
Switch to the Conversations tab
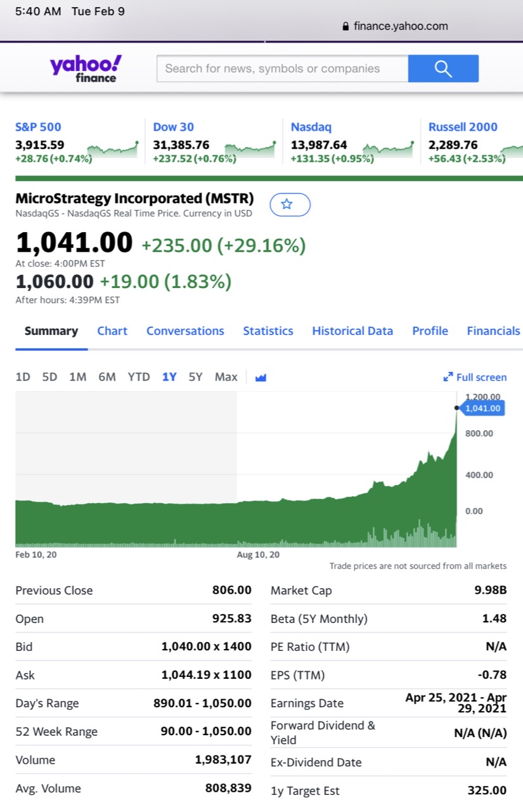pyautogui.click(x=185, y=331)
